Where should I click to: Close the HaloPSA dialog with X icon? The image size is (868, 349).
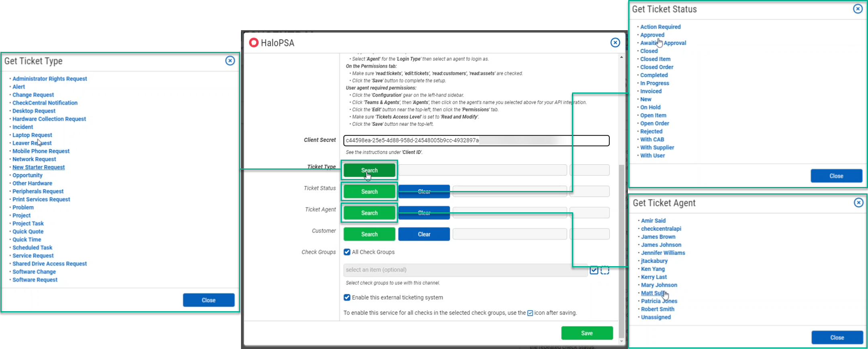(615, 43)
